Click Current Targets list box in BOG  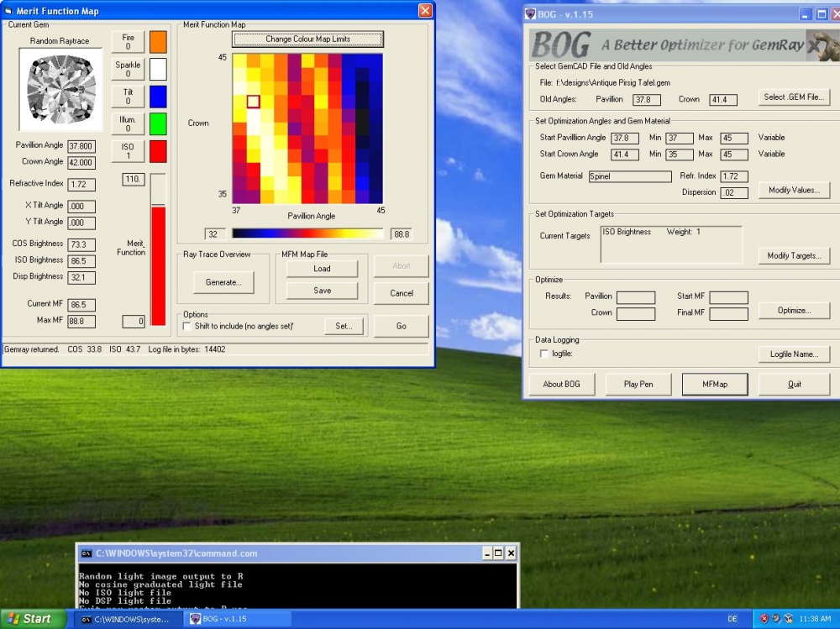(671, 245)
